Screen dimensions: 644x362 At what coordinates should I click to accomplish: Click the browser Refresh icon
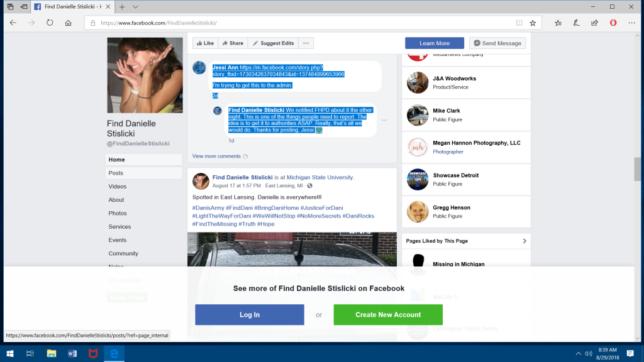click(50, 23)
